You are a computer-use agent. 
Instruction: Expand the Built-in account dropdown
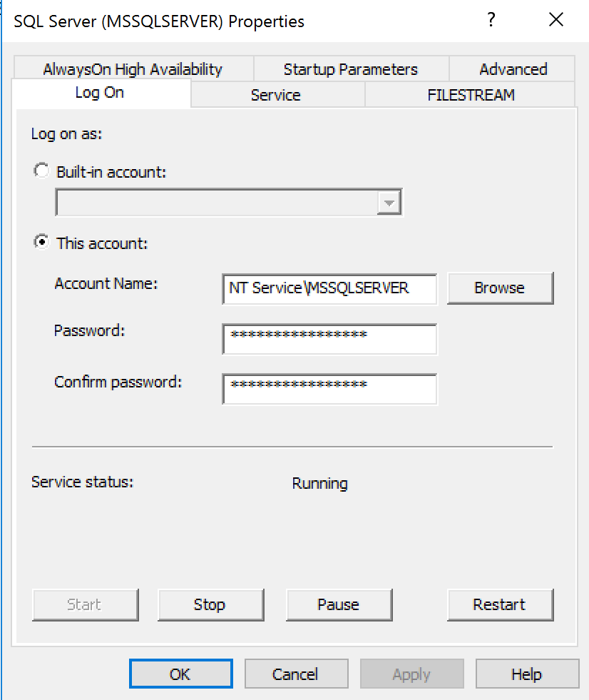pyautogui.click(x=389, y=203)
